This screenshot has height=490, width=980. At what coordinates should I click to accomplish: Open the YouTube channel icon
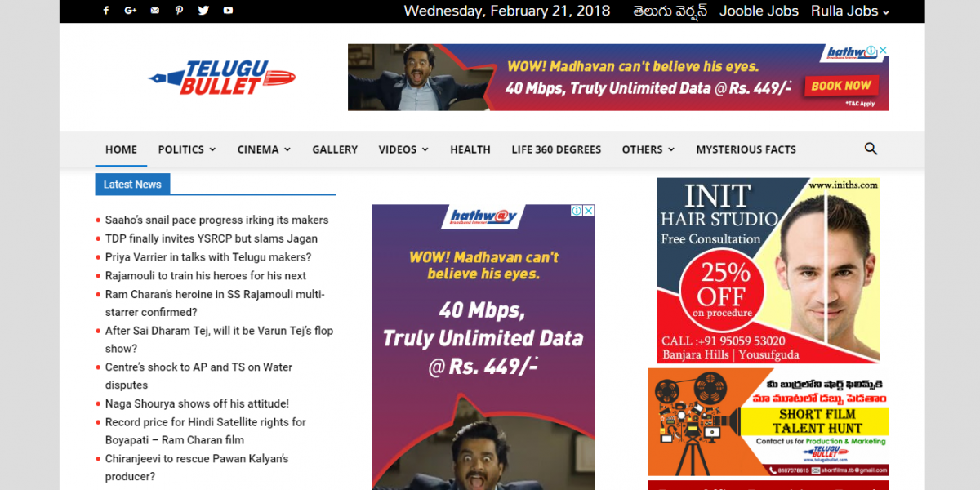[x=228, y=11]
